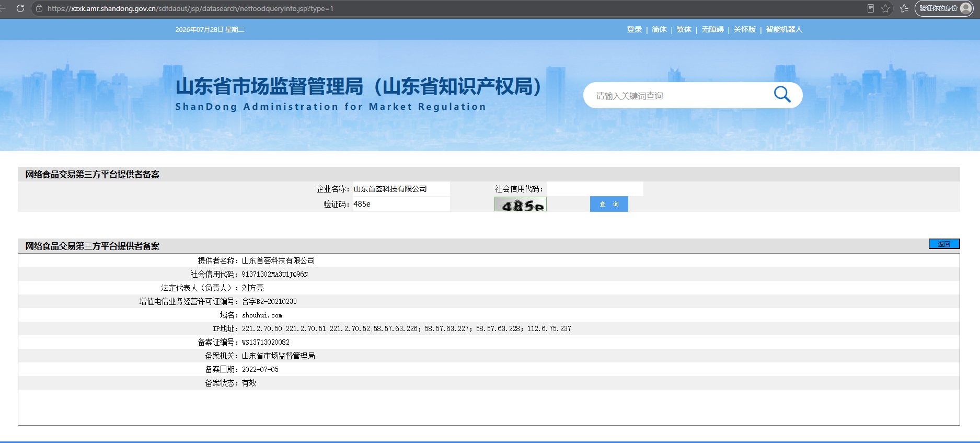Open the favorites list icon
980x443 pixels.
[904, 8]
